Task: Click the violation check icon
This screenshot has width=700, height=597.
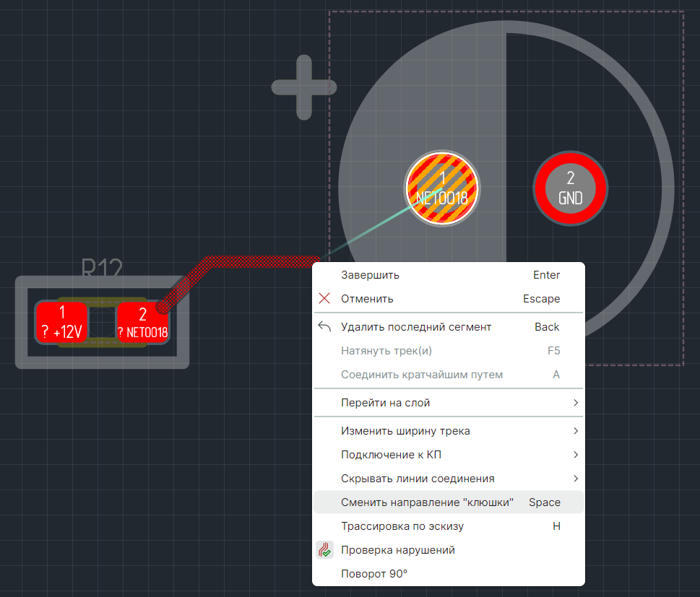Action: (x=324, y=550)
